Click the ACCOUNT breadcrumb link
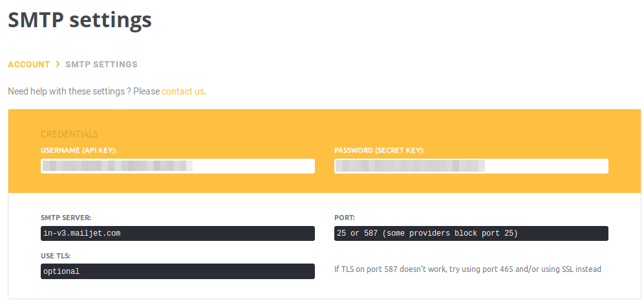The height and width of the screenshot is (305, 644). pos(28,65)
